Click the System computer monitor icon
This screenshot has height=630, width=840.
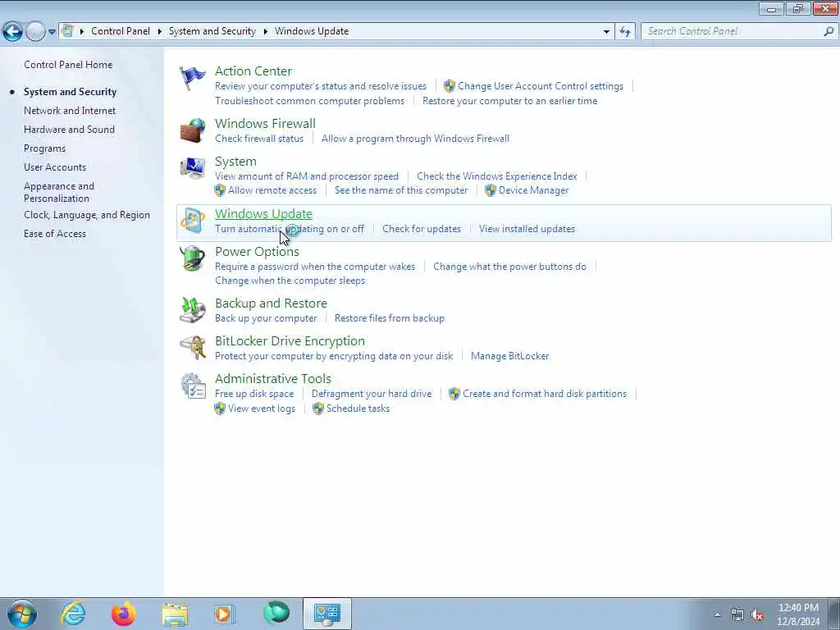192,168
